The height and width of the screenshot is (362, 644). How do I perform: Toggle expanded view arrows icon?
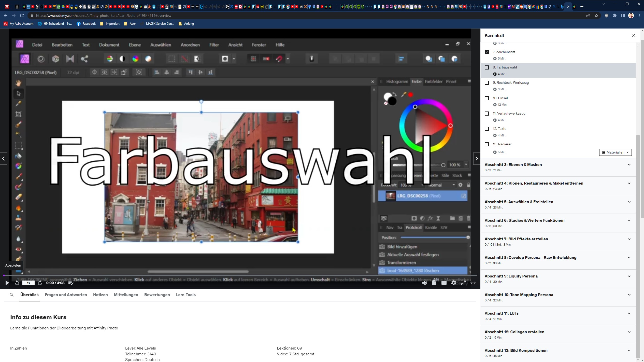coord(473,283)
